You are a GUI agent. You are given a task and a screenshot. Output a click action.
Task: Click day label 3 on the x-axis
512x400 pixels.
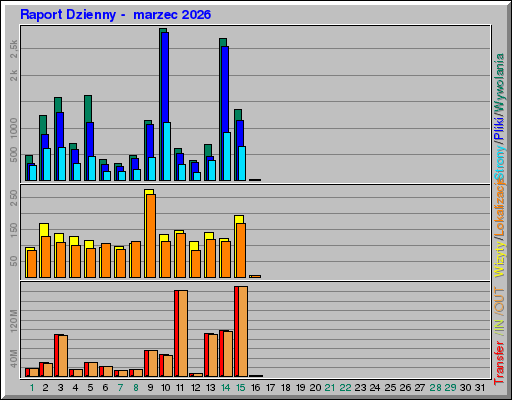point(60,388)
